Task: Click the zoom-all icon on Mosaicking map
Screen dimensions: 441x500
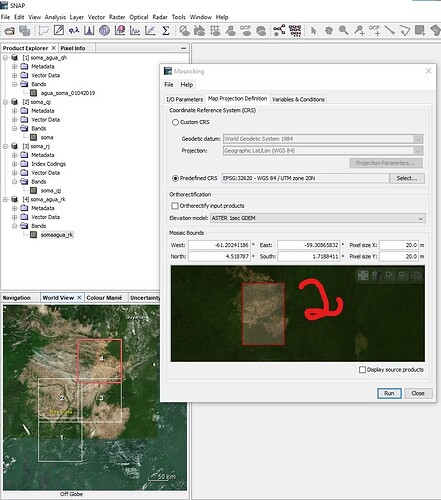Action: click(x=363, y=275)
